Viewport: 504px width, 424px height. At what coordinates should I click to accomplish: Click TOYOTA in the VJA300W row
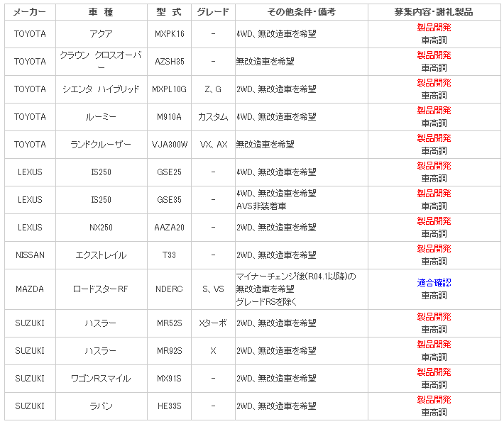point(30,145)
